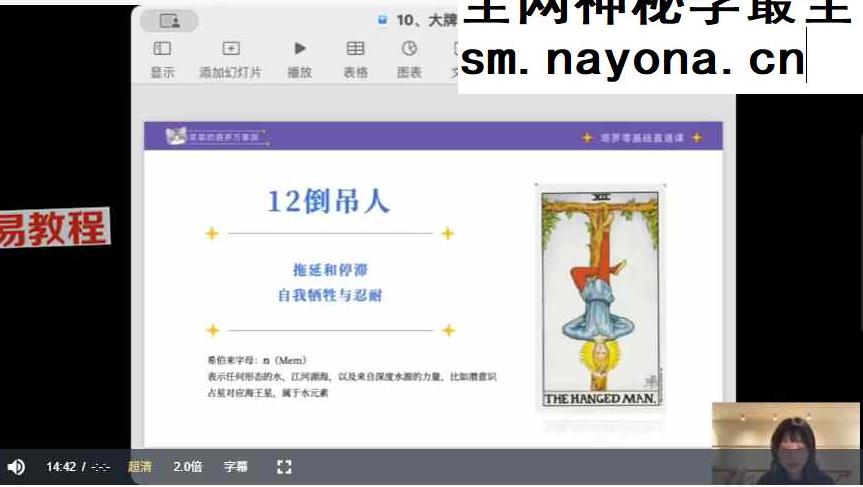Click the Hanged Man tarot card image
The image size is (863, 487).
[x=600, y=298]
